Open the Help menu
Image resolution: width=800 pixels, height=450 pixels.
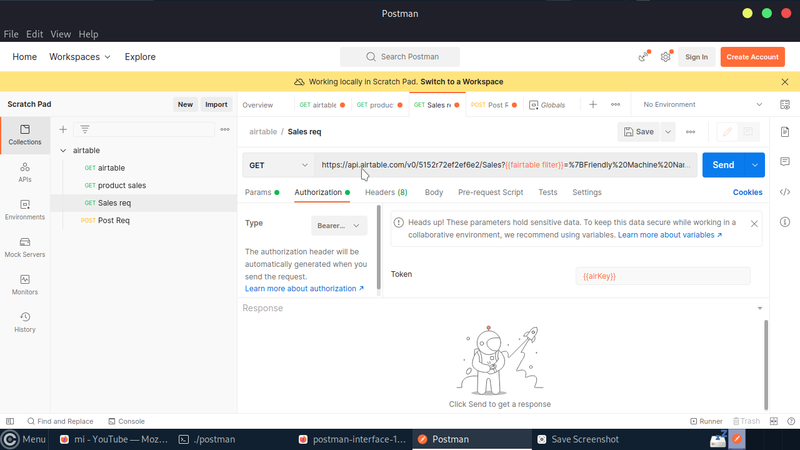tap(88, 34)
